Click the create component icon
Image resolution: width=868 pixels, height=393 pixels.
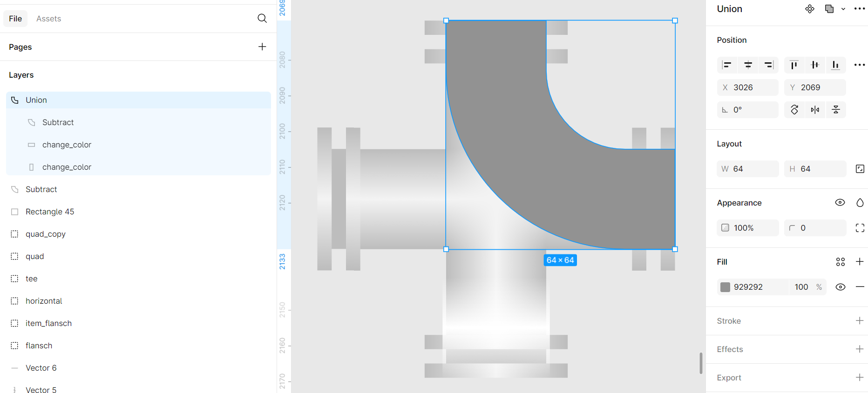coord(810,9)
